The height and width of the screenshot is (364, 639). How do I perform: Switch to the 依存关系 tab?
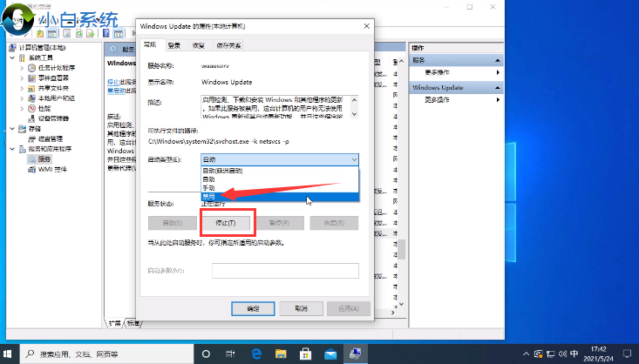(228, 45)
